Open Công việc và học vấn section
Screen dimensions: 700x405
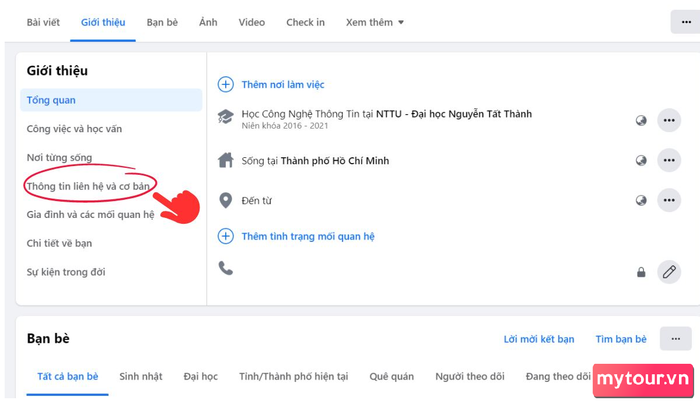click(74, 129)
